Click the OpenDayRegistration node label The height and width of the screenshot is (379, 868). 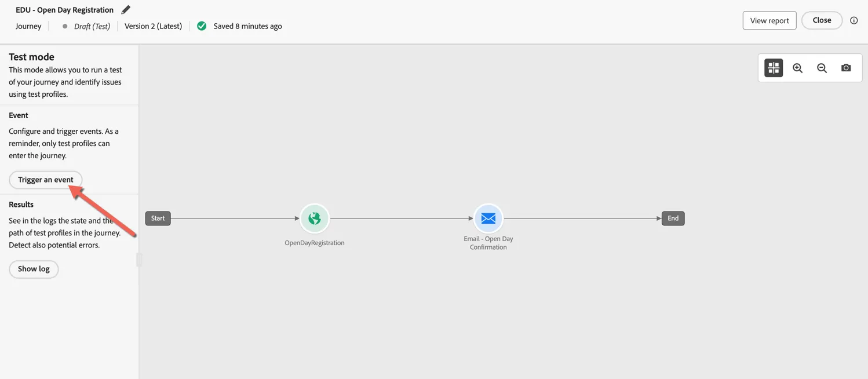tap(315, 243)
